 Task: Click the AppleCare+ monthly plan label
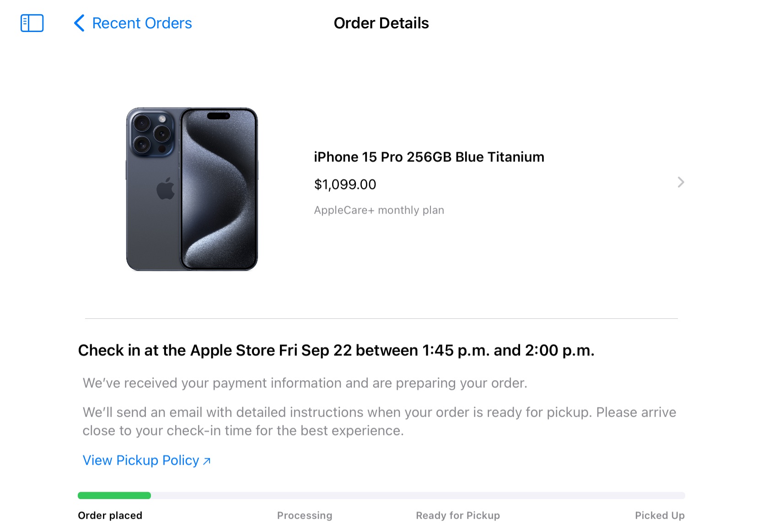[x=379, y=210]
